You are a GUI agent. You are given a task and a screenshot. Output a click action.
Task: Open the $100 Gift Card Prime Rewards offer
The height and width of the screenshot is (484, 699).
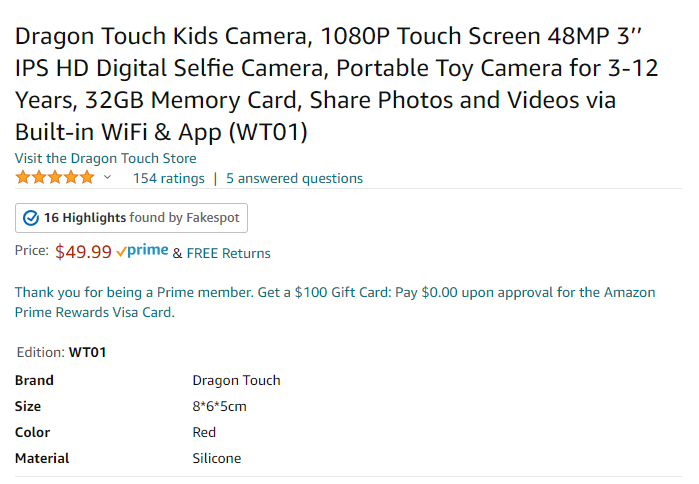(x=335, y=302)
